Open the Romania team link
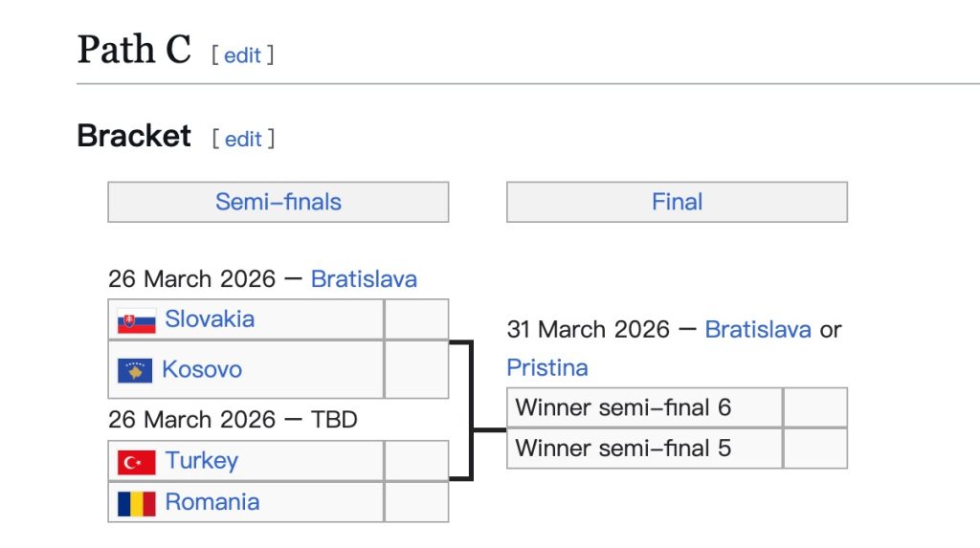This screenshot has width=980, height=548. pyautogui.click(x=212, y=502)
